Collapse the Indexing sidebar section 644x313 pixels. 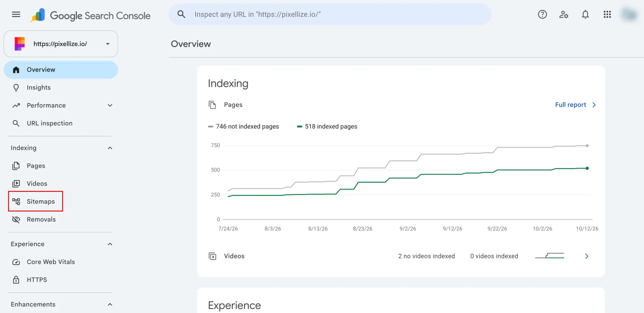[110, 148]
